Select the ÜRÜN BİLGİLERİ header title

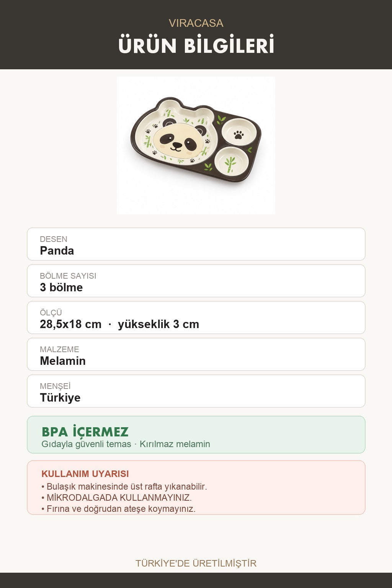(196, 45)
